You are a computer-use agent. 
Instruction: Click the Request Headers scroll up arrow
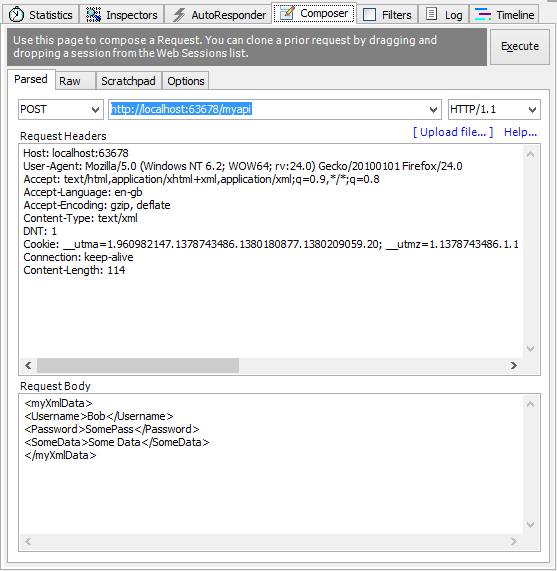[x=530, y=154]
